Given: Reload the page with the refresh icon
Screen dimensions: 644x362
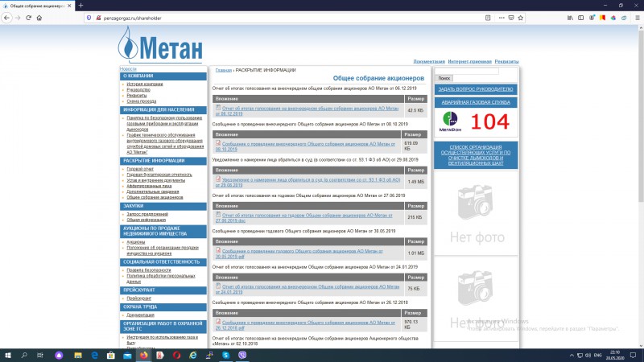Looking at the screenshot, I should pyautogui.click(x=28, y=18).
